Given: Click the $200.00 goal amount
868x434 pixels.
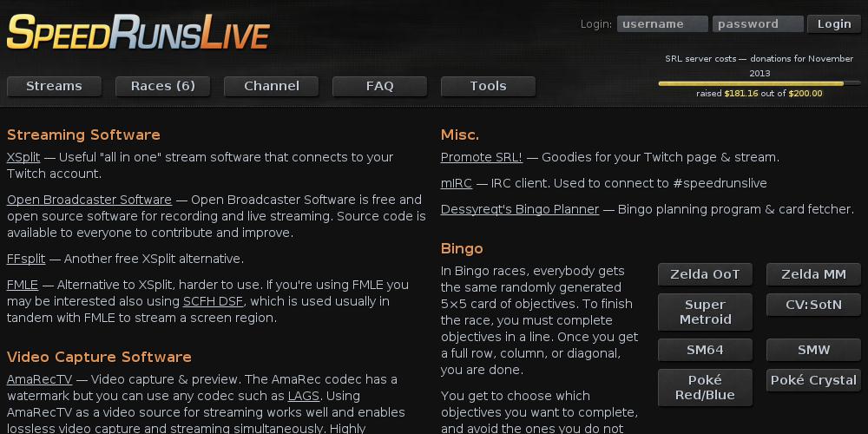Looking at the screenshot, I should point(806,94).
